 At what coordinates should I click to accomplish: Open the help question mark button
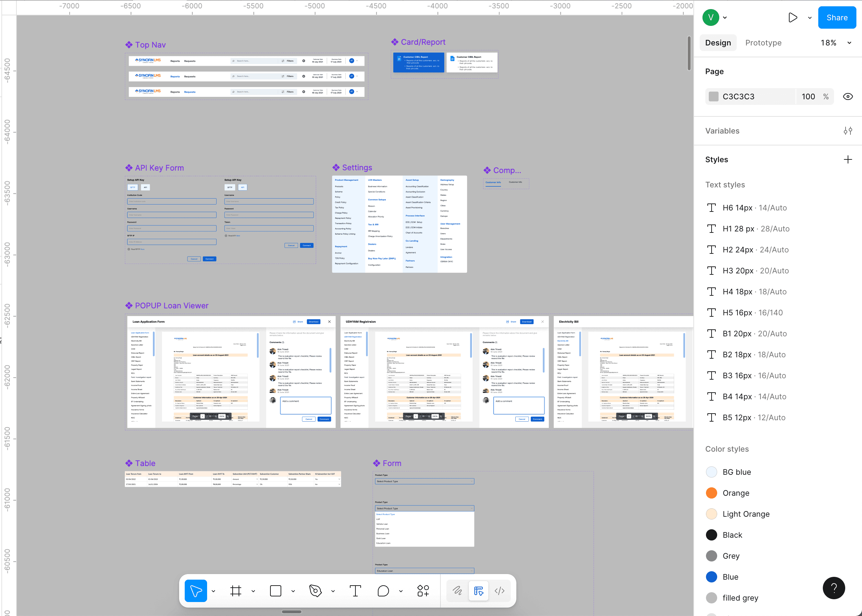[834, 588]
